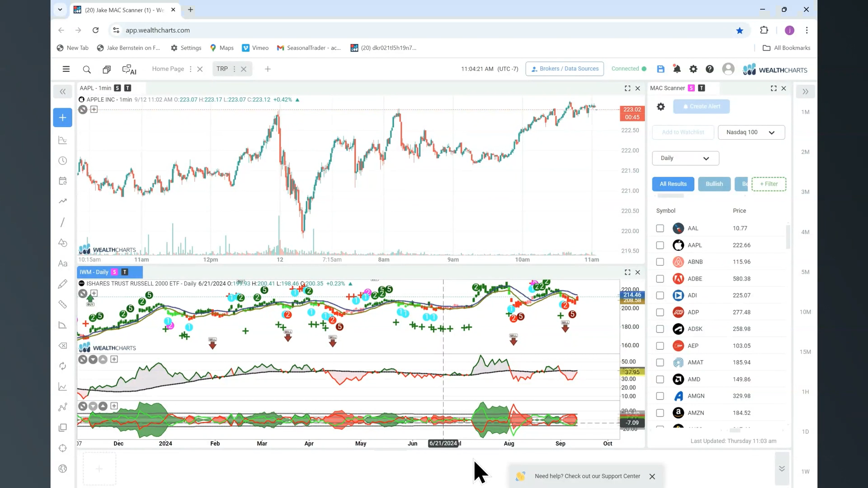
Task: Open the help question mark icon
Action: tap(710, 69)
